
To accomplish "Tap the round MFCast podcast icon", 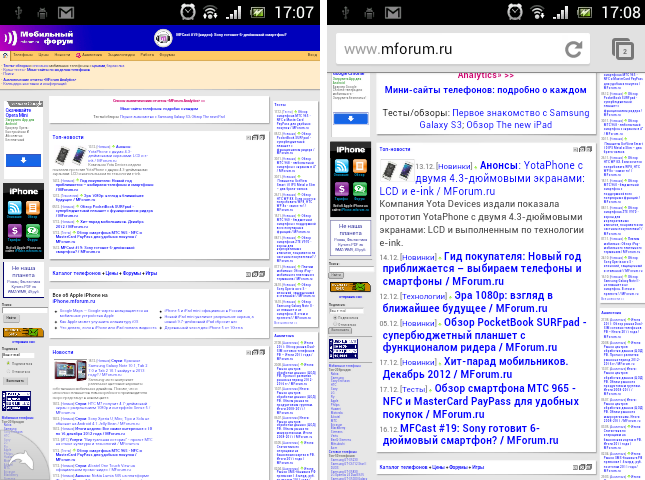I will click(163, 38).
